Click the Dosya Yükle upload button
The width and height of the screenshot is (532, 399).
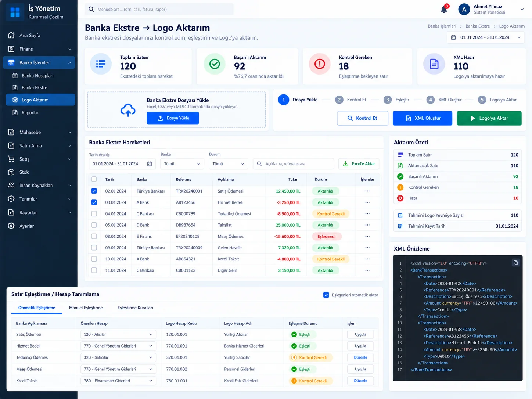click(x=173, y=118)
